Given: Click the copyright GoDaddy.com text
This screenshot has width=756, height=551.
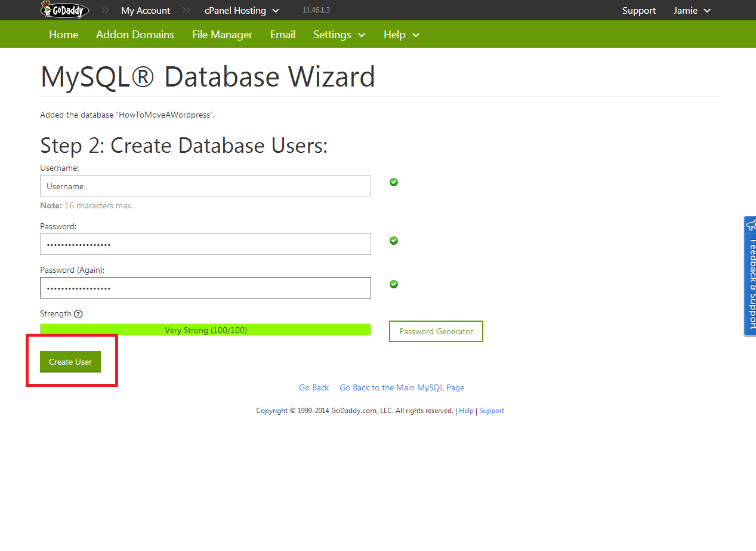Looking at the screenshot, I should coord(354,411).
